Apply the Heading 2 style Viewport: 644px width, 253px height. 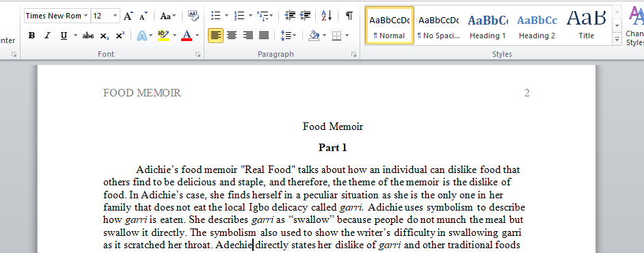coord(537,25)
